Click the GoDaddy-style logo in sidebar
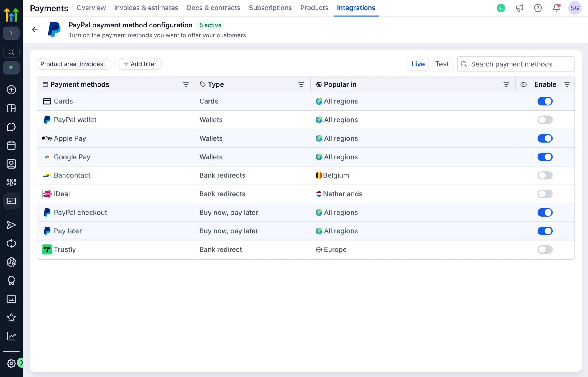The height and width of the screenshot is (377, 588). [11, 14]
